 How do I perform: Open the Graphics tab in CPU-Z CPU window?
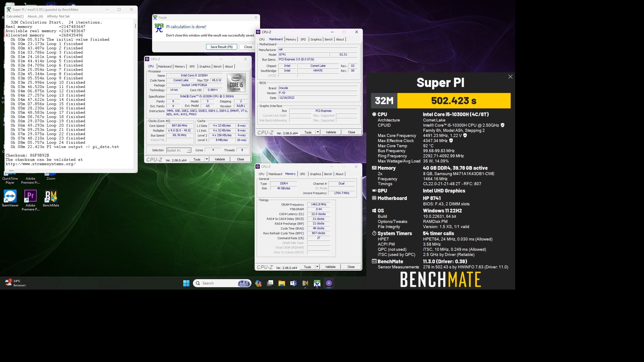[205, 67]
